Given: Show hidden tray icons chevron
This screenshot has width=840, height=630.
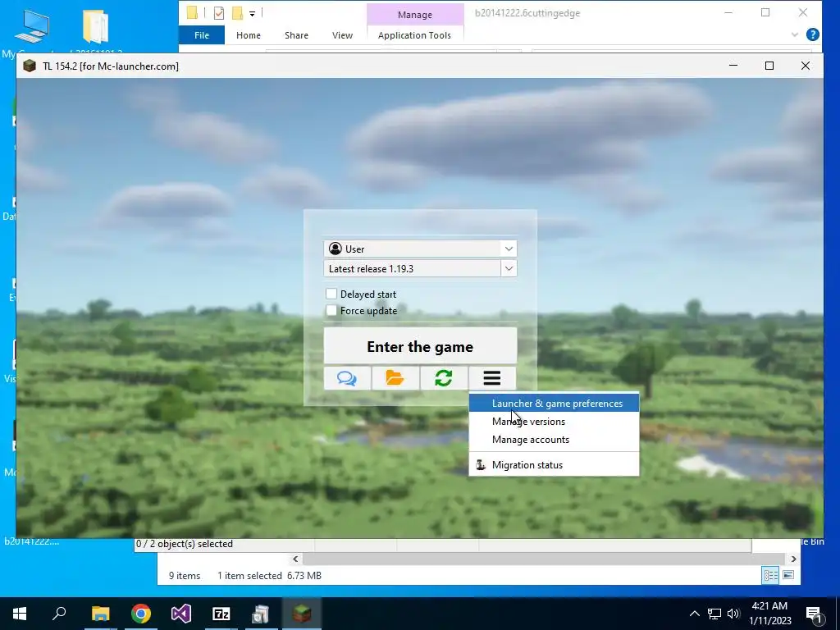Looking at the screenshot, I should click(x=694, y=614).
